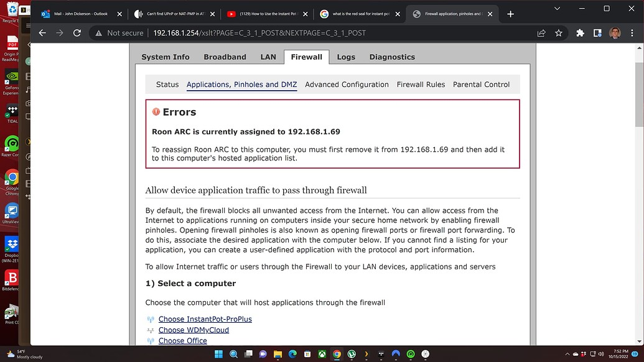Open volume control in system tray
This screenshot has height=362, width=644.
pyautogui.click(x=601, y=354)
